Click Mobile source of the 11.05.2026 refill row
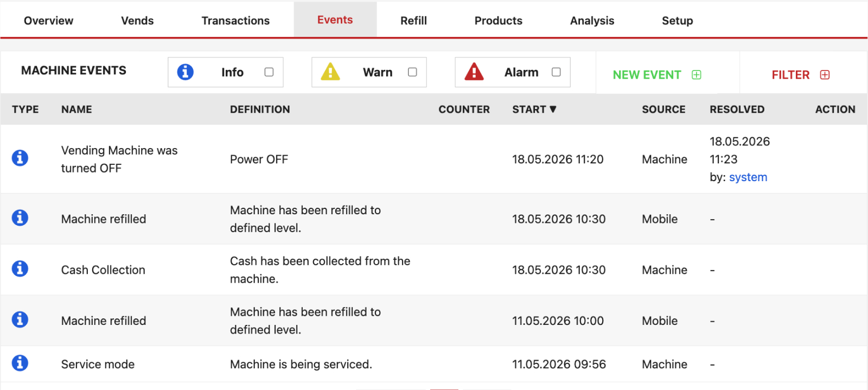This screenshot has width=868, height=390. click(660, 321)
